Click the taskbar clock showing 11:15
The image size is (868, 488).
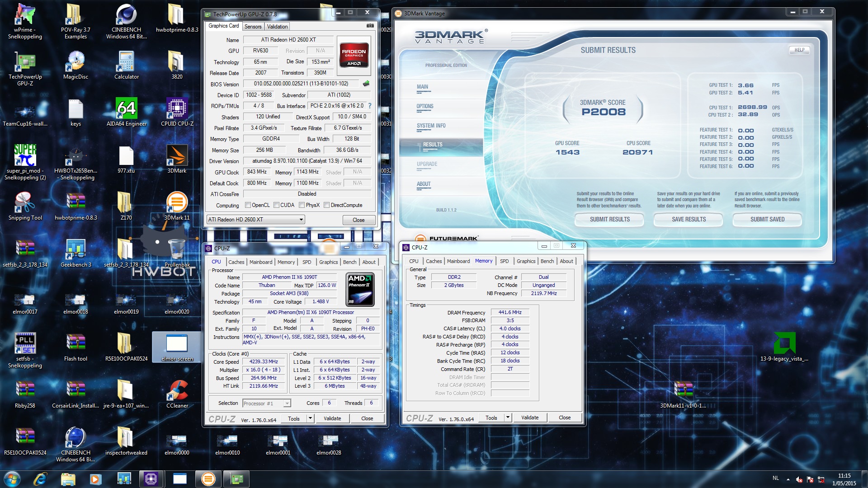click(844, 479)
